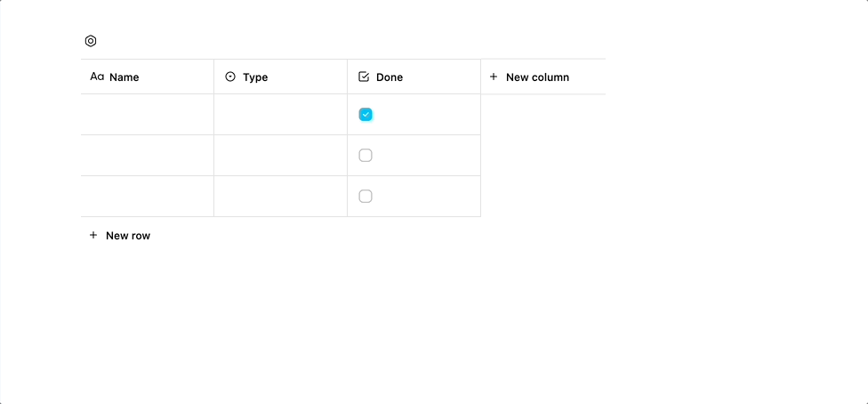The height and width of the screenshot is (404, 868).
Task: Open the hexagon settings icon above table
Action: pos(91,41)
